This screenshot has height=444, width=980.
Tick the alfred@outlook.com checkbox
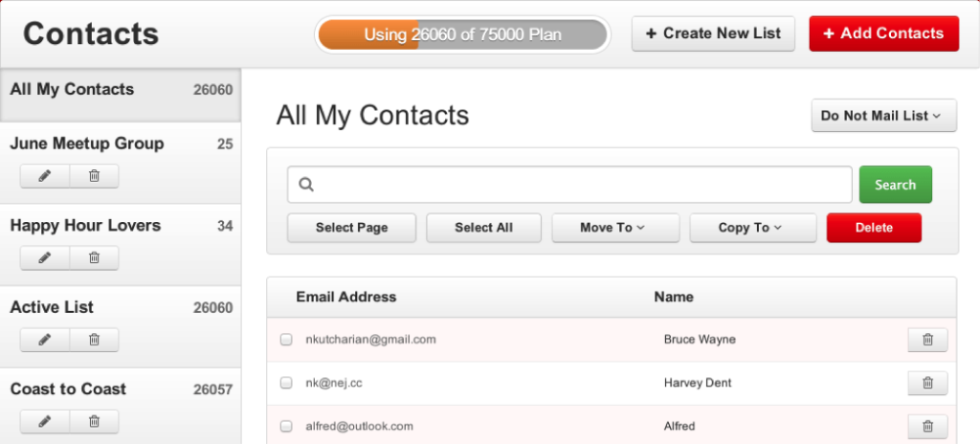286,426
